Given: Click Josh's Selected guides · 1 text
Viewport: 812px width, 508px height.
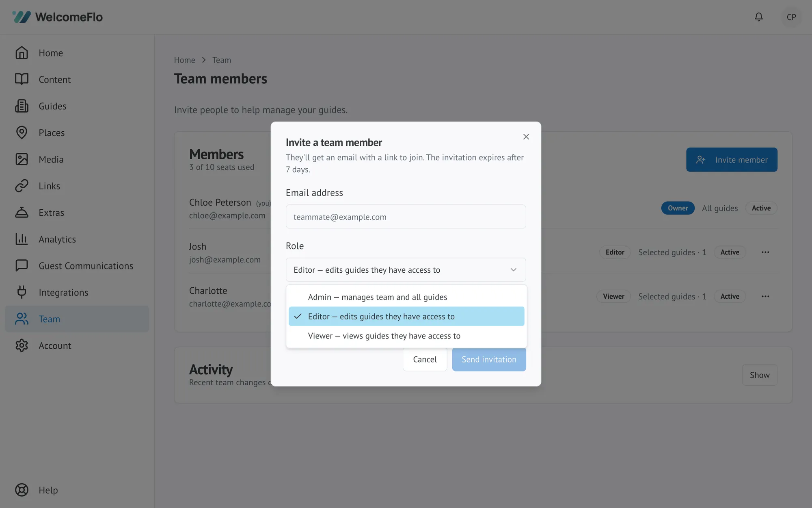Looking at the screenshot, I should pos(672,252).
